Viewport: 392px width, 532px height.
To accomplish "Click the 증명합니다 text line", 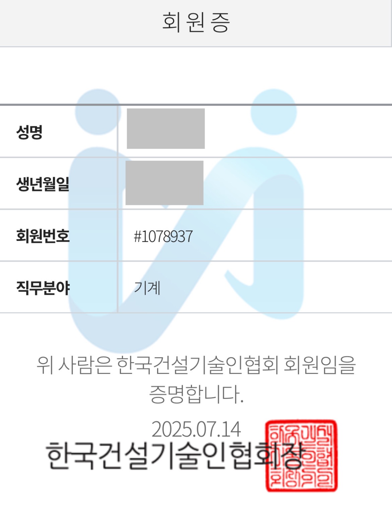I will pyautogui.click(x=196, y=394).
